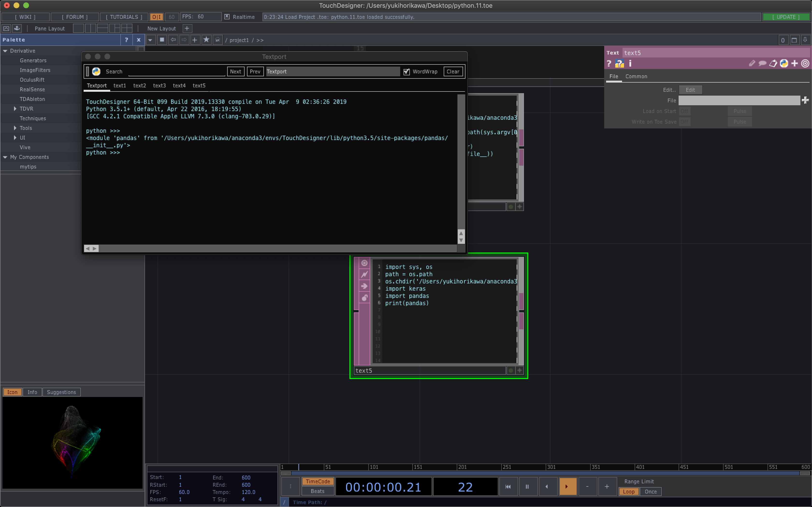Collapse the Derivative palette section
Viewport: 812px width, 507px height.
coord(5,51)
